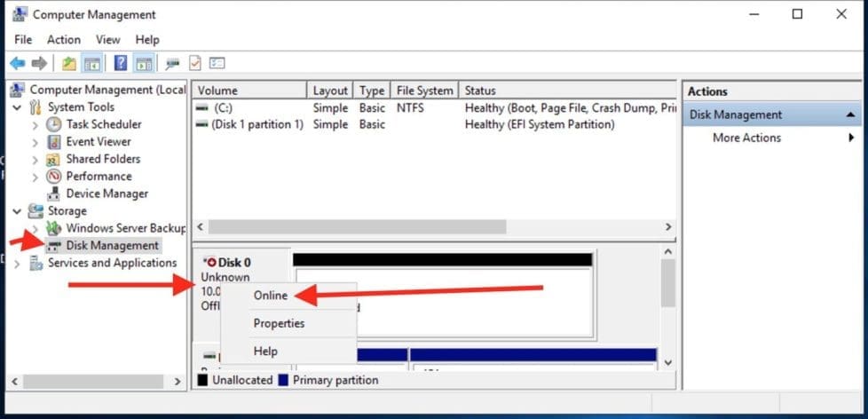Screen dimensions: 868x419
Task: Toggle the Show/Hide Console Tree icon
Action: pyautogui.click(x=91, y=63)
